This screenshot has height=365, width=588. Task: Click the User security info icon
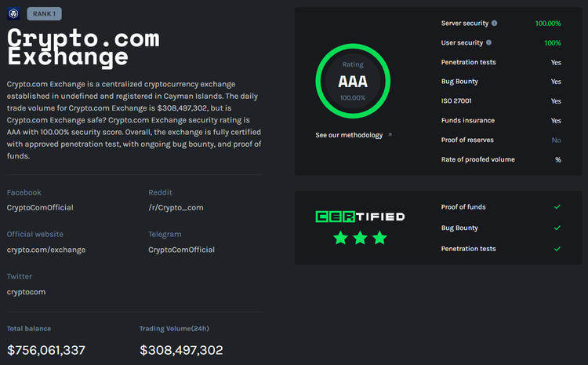pyautogui.click(x=489, y=42)
